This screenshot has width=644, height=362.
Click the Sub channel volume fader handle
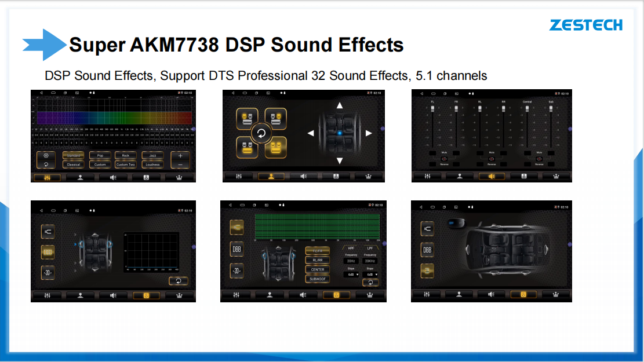[551, 109]
